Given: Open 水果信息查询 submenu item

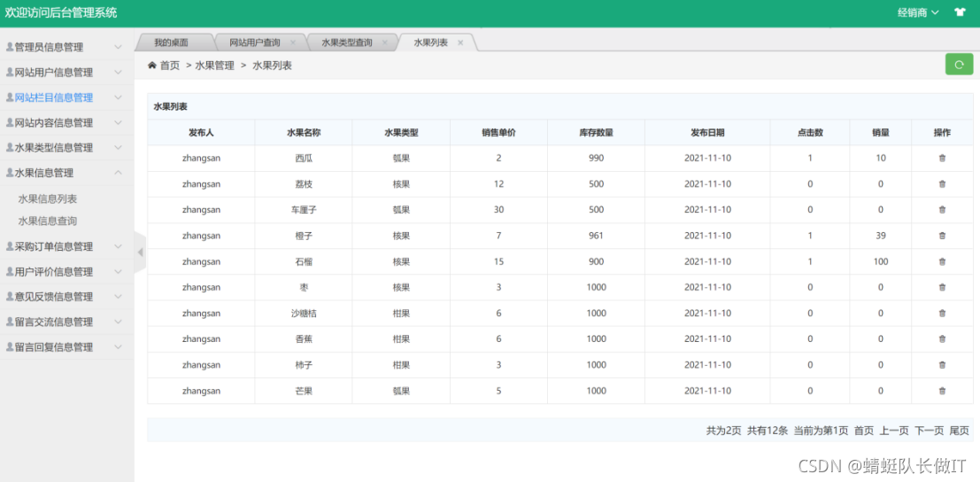Looking at the screenshot, I should [x=48, y=222].
